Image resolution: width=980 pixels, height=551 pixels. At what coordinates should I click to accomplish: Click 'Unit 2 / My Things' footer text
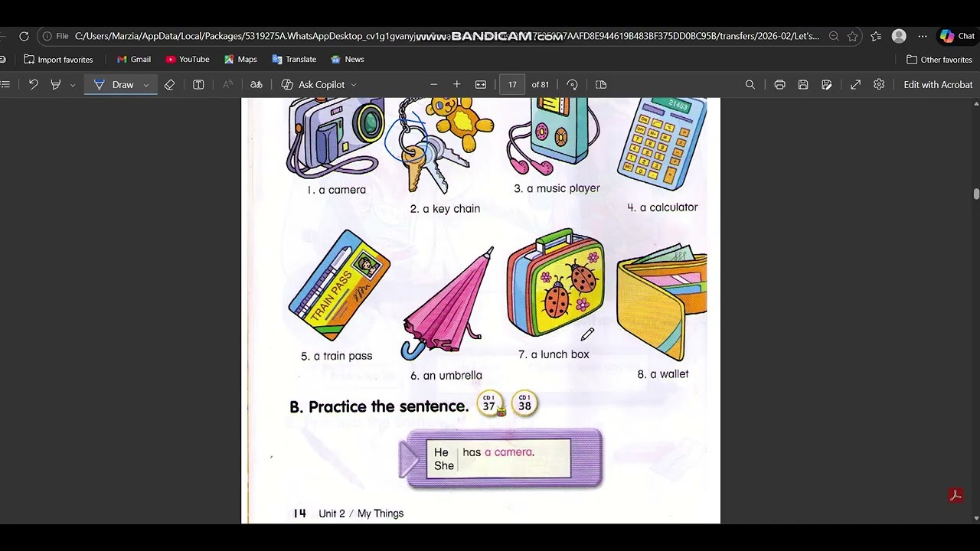[x=361, y=514]
